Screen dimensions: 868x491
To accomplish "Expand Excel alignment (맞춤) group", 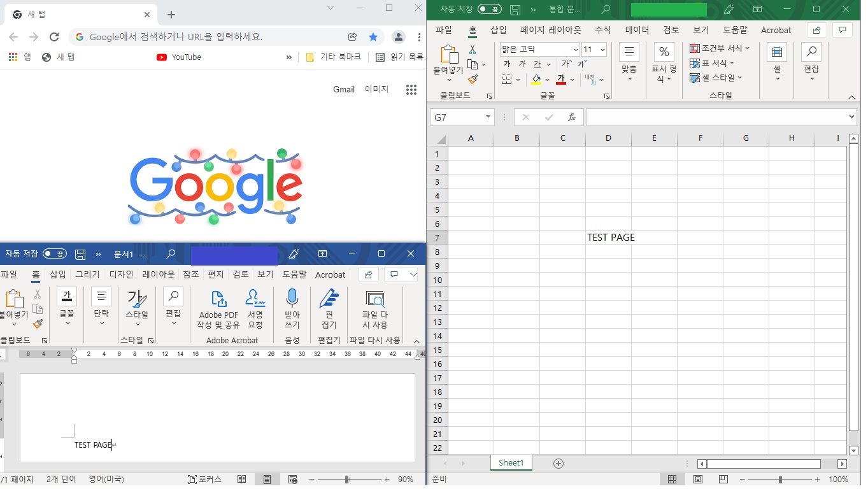I will [x=629, y=62].
